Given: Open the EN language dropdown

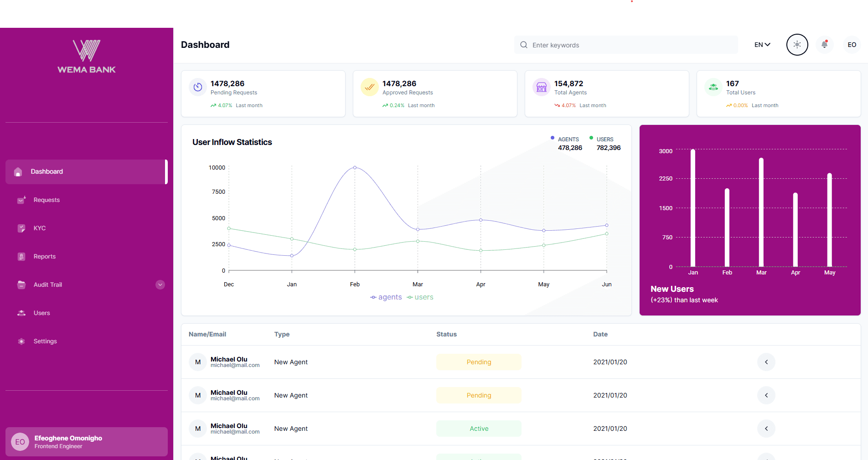Looking at the screenshot, I should click(x=762, y=45).
